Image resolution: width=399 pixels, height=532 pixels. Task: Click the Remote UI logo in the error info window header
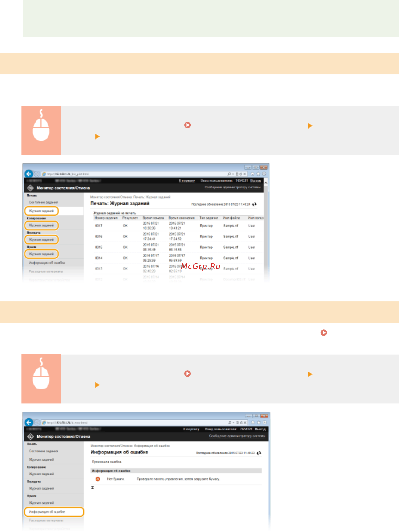pos(30,436)
